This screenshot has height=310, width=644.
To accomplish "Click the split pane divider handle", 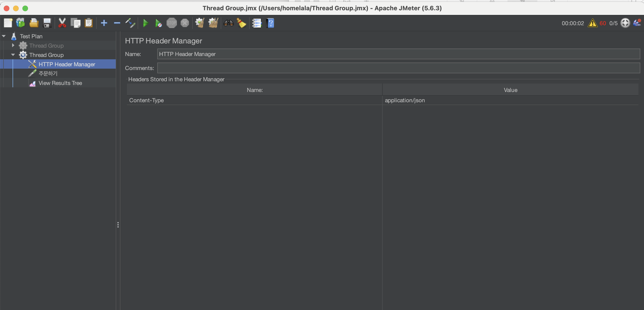I will click(118, 225).
